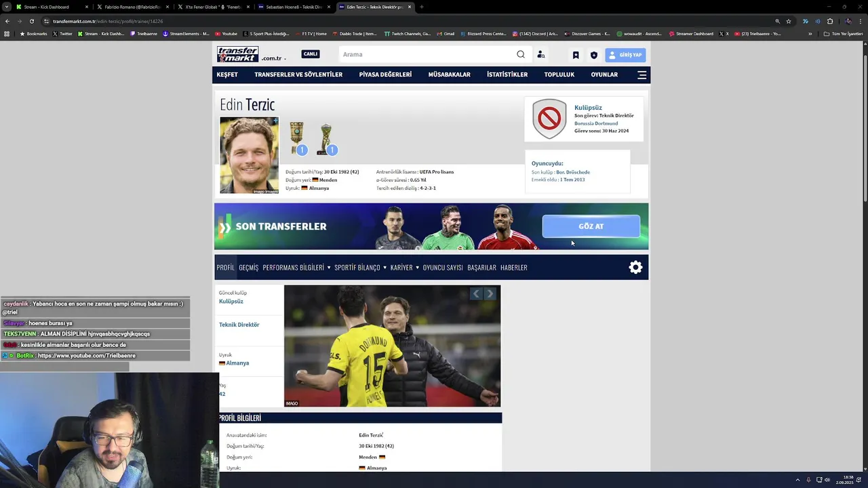Bookmark page with star icon in address bar
This screenshot has height=488, width=868.
click(789, 21)
